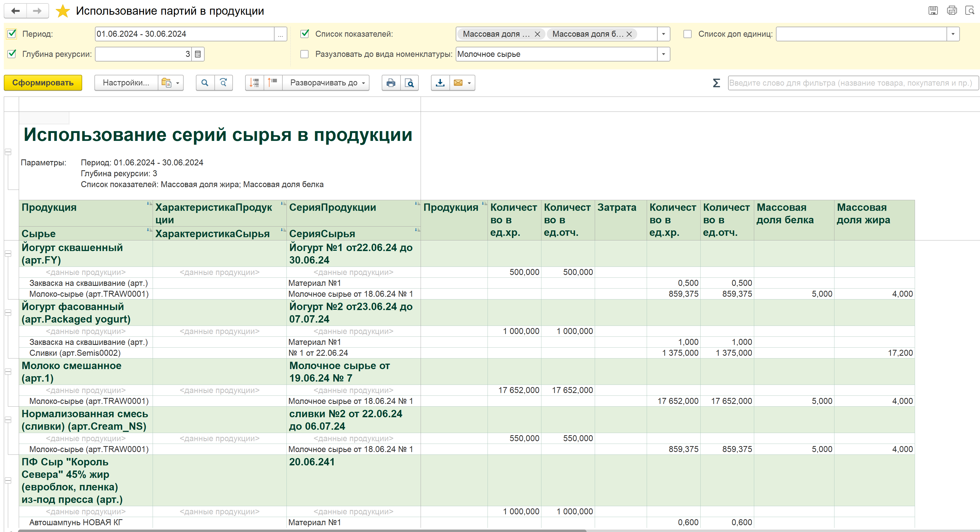Sort by Продукция column sort icon
The width and height of the screenshot is (980, 532).
tap(150, 204)
